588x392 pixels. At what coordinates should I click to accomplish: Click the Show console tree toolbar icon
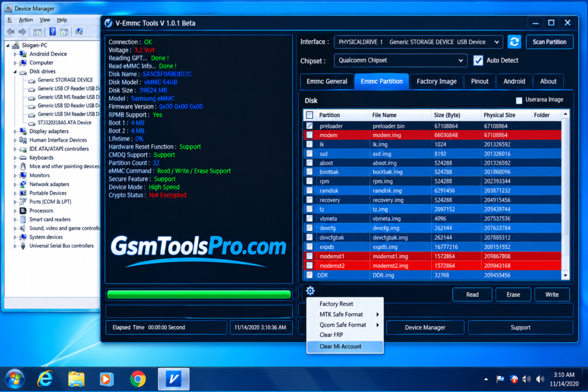click(37, 32)
